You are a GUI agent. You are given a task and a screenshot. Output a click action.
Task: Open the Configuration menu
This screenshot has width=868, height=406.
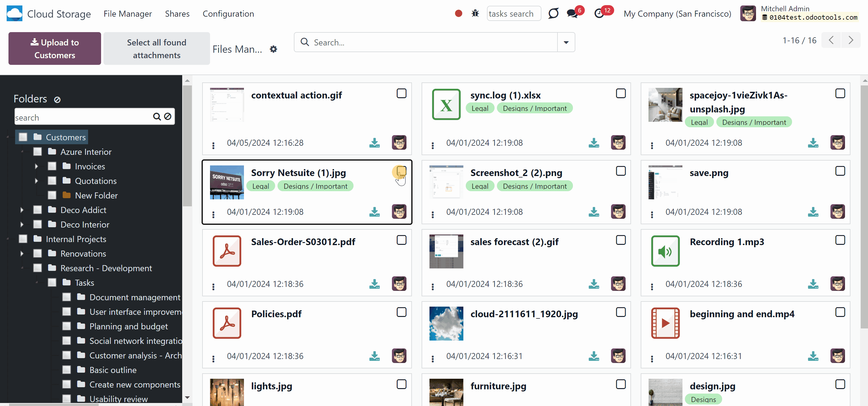coord(228,14)
